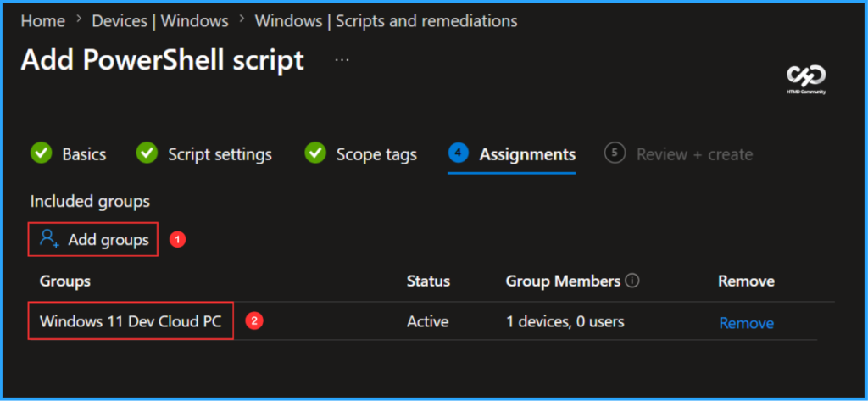Select the Windows 11 Dev Cloud PC group name
868x401 pixels.
[131, 321]
